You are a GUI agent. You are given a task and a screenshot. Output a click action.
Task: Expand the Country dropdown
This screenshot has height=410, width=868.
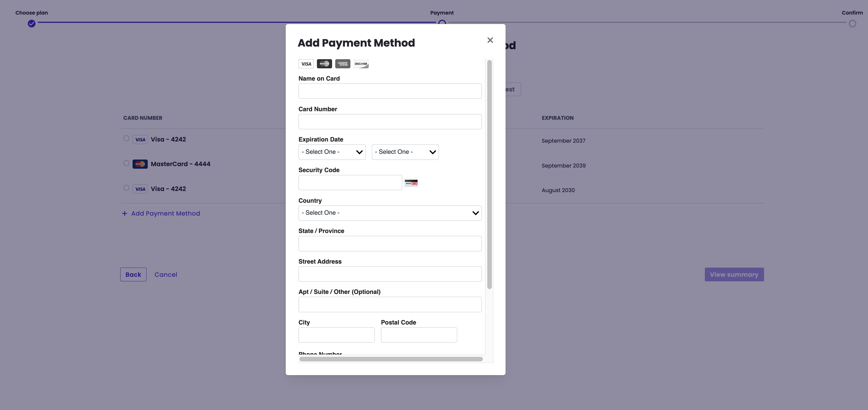(x=390, y=213)
